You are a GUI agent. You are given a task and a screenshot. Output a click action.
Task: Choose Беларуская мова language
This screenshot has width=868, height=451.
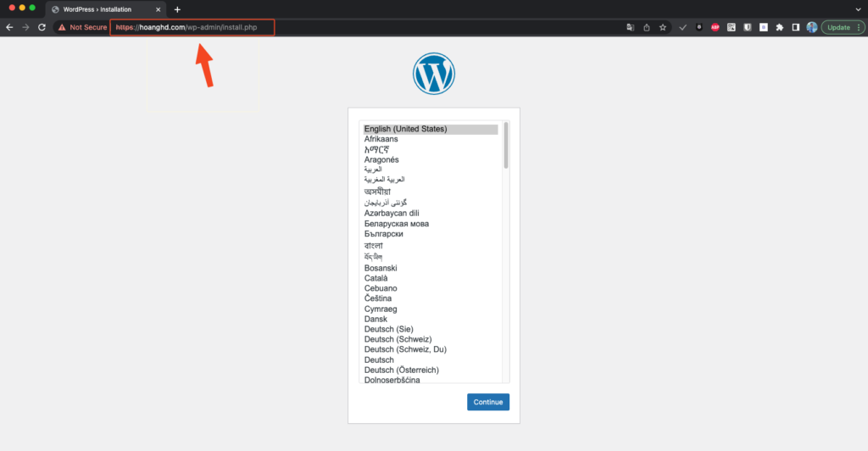397,224
